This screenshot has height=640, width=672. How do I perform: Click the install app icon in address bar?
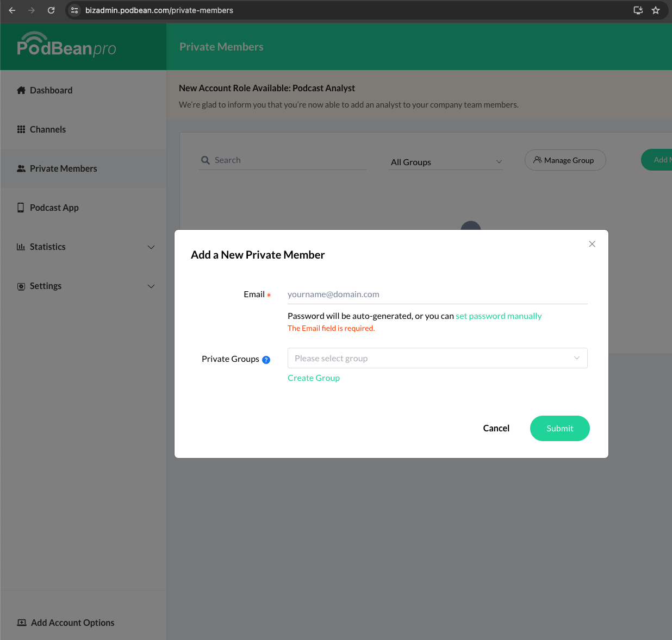[638, 10]
